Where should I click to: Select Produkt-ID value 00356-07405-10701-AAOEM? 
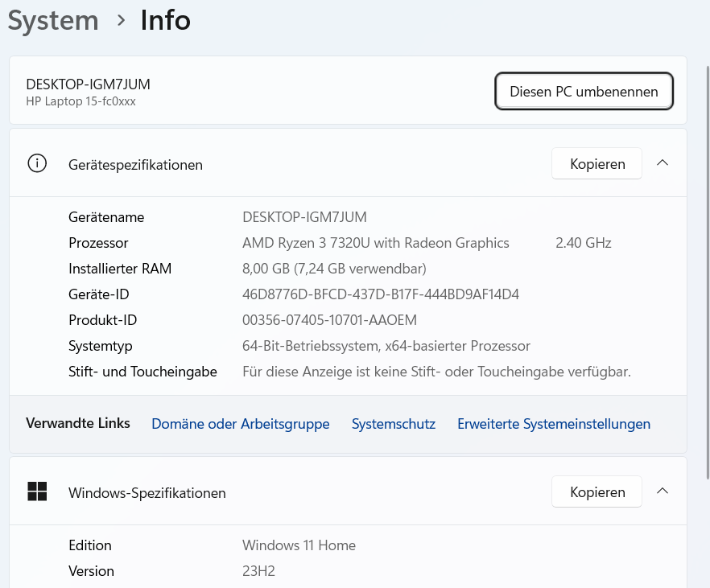(x=329, y=320)
